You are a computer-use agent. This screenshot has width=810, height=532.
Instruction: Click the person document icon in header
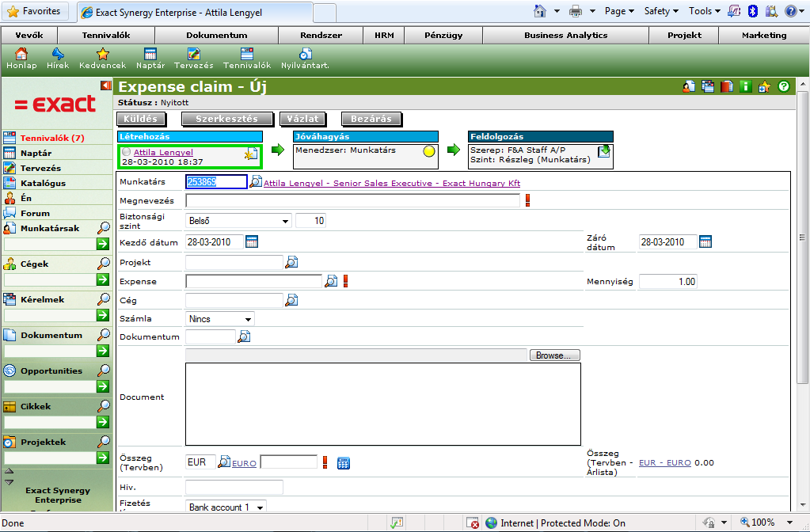coord(689,87)
